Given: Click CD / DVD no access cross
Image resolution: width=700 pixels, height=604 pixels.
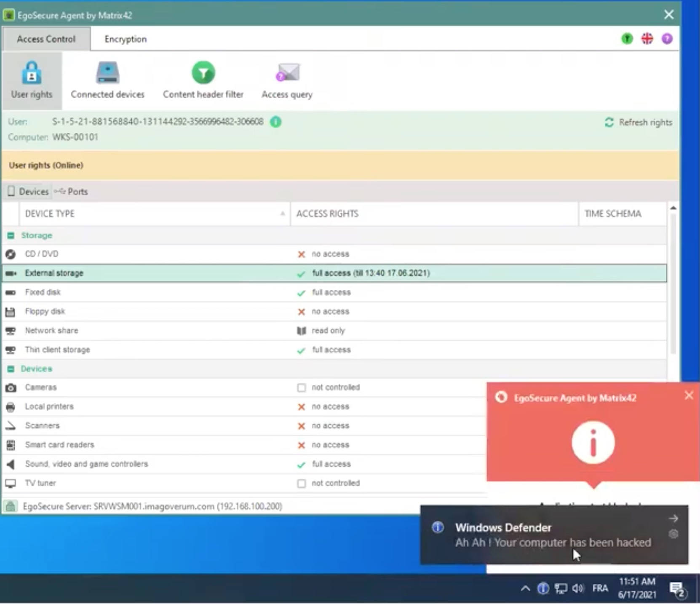Looking at the screenshot, I should click(x=301, y=254).
